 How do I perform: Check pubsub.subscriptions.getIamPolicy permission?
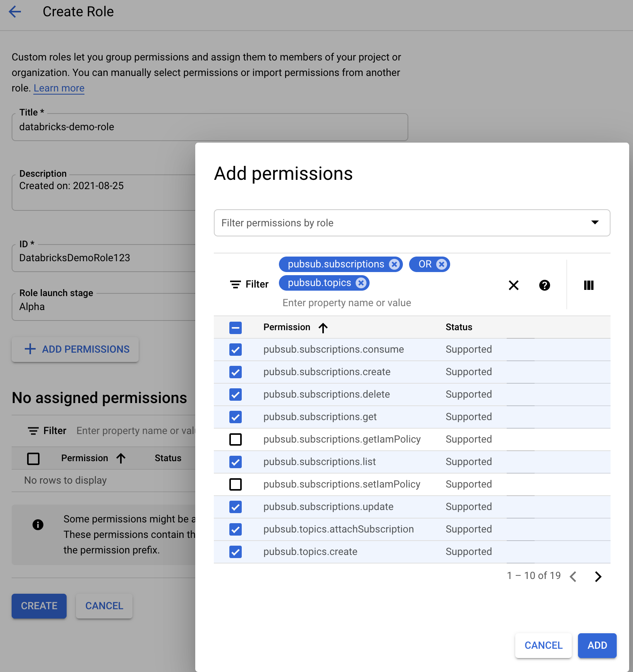(236, 439)
